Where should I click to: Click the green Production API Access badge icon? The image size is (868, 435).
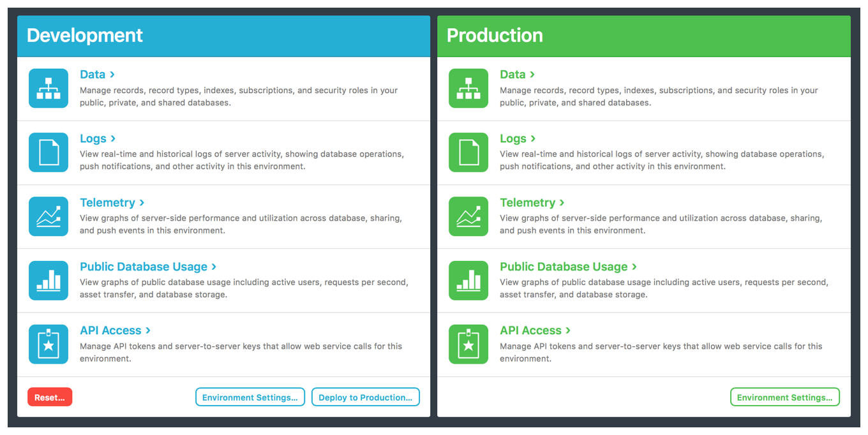(x=468, y=344)
